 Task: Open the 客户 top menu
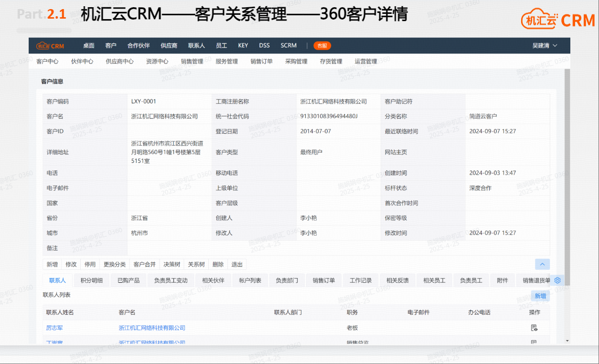[111, 46]
